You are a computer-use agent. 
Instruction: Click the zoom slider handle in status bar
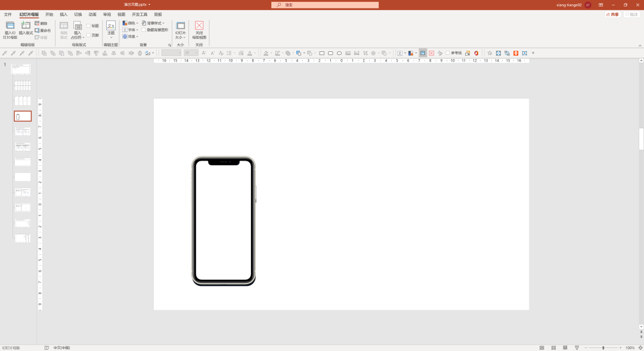(x=603, y=347)
